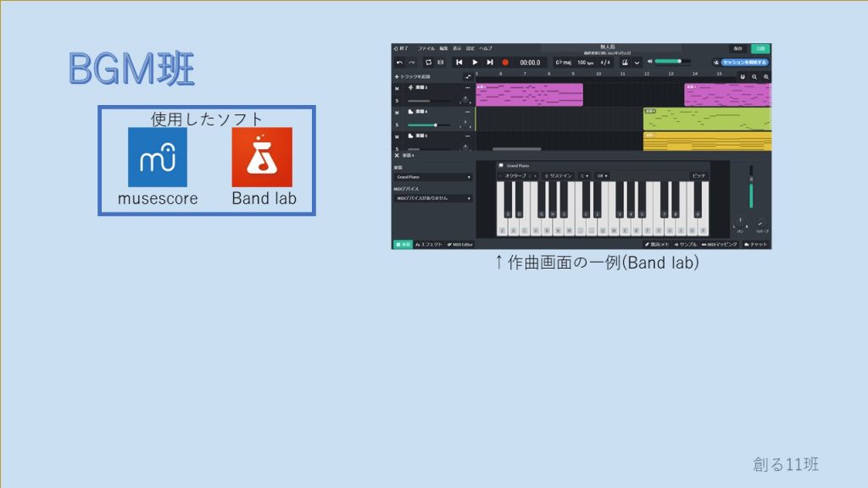Screen dimensions: 868x488
Task: Click the 保存 save button
Action: point(738,48)
